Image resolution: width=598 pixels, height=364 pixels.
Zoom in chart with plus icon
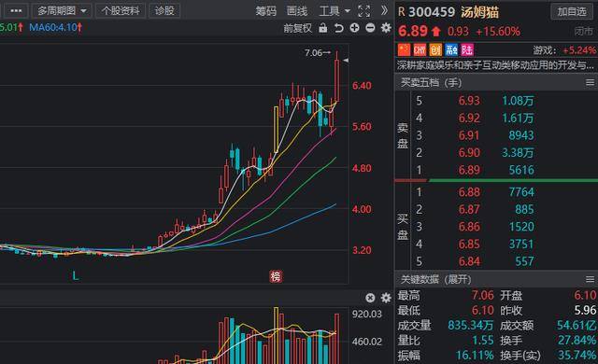(x=355, y=28)
